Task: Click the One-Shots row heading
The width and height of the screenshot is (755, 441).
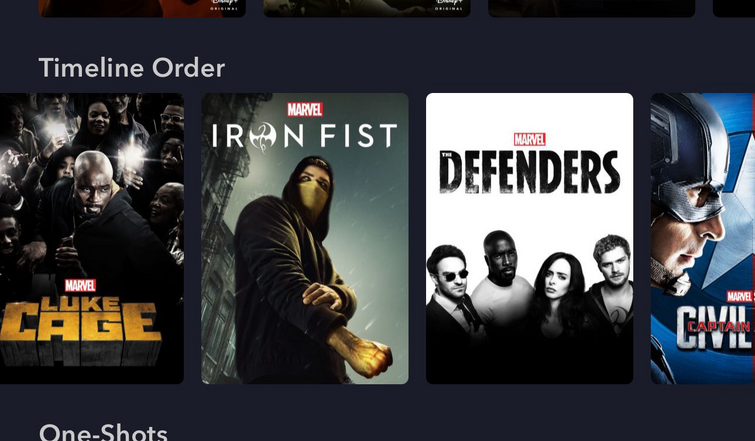Action: pyautogui.click(x=103, y=432)
